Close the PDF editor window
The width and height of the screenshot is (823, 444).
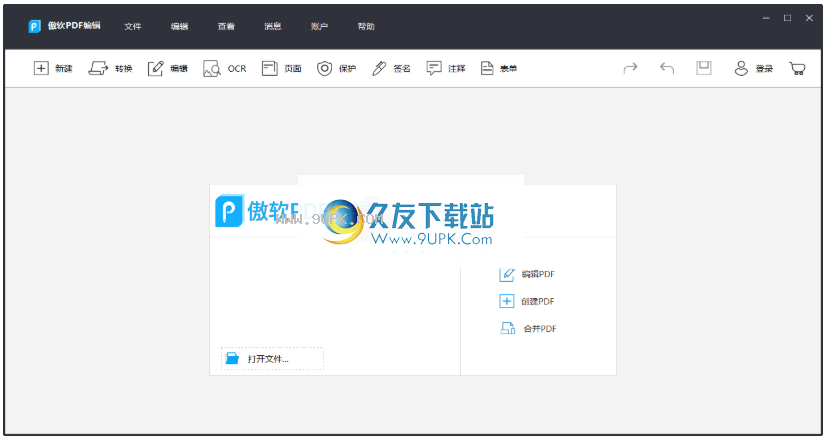809,18
